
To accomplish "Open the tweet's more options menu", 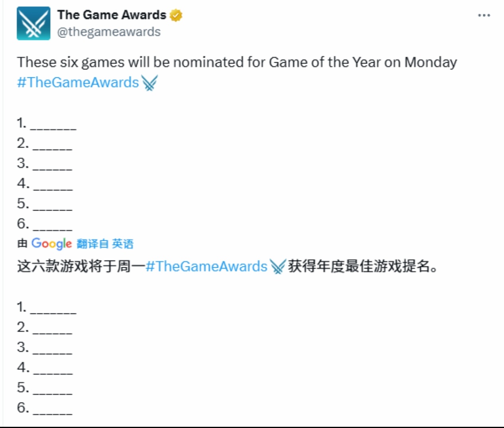I will (484, 16).
